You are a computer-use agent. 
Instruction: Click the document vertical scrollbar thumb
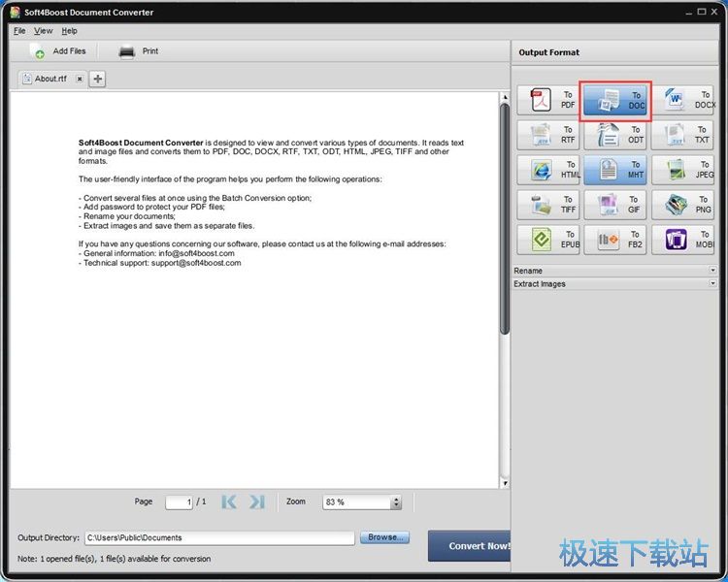505,218
